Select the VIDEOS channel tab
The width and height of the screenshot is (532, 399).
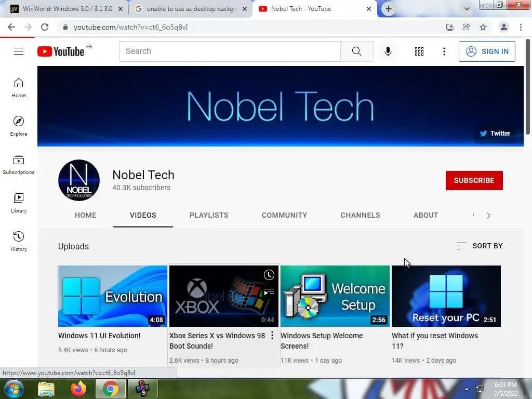(x=143, y=215)
